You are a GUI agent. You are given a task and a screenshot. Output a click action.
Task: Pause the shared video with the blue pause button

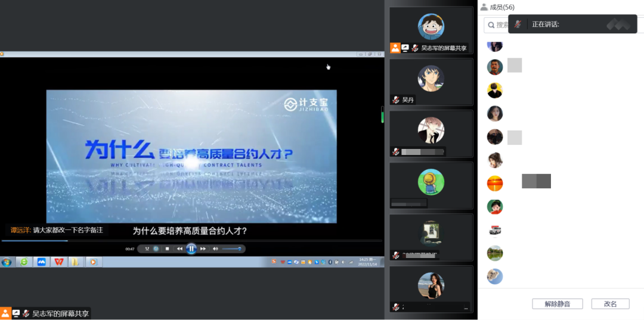click(x=191, y=248)
